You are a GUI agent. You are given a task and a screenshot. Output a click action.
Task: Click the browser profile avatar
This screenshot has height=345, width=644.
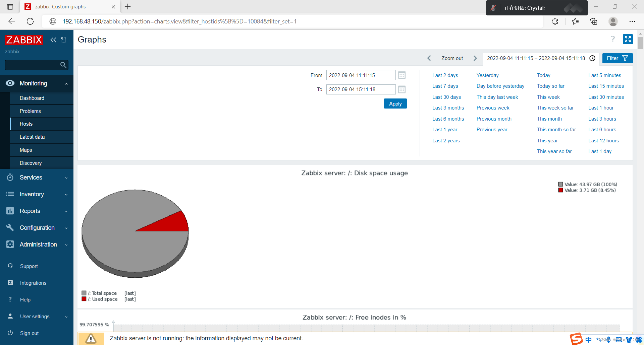(613, 21)
